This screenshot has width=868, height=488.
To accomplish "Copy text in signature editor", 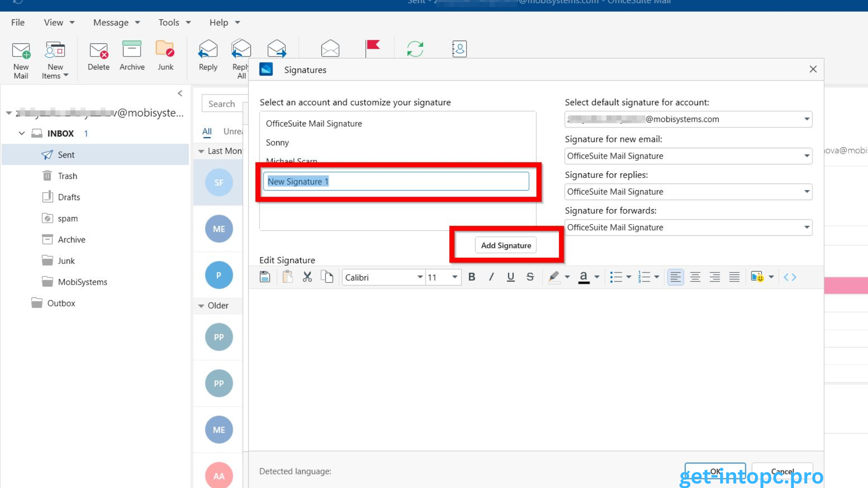I will (x=327, y=277).
